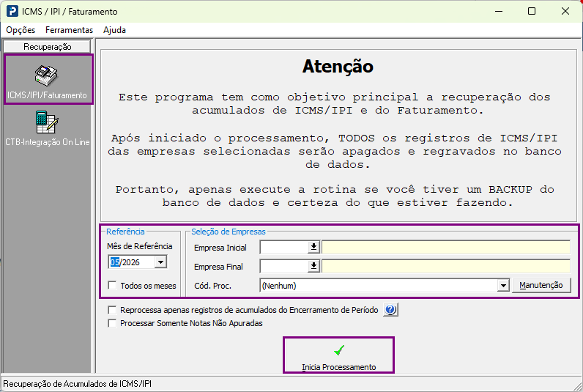583x392 pixels.
Task: Click the status bar text Recuperação de Acumulados
Action: [x=78, y=384]
